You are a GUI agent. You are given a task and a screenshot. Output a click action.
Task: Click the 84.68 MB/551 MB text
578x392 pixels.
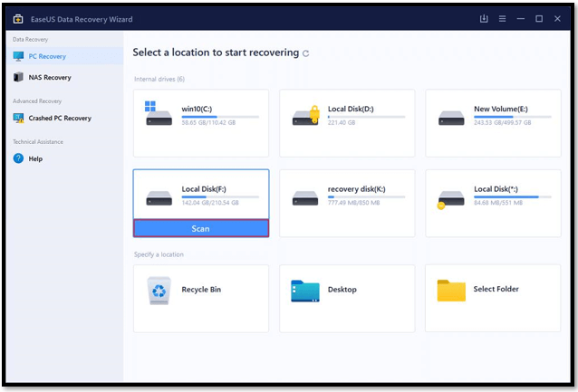498,203
